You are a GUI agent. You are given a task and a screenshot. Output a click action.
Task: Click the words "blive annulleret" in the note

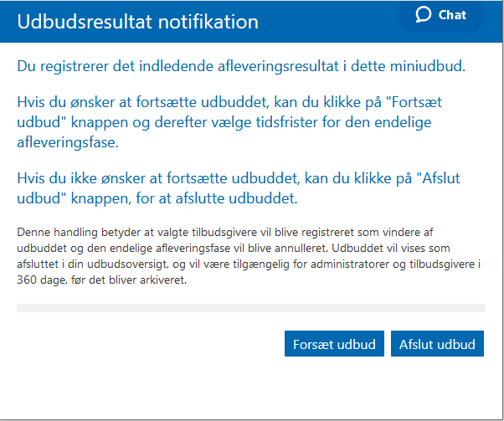289,248
